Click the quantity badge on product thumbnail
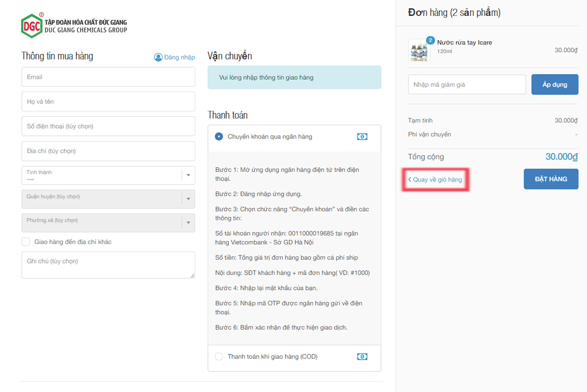Screen dimensions: 587x392 [430, 40]
